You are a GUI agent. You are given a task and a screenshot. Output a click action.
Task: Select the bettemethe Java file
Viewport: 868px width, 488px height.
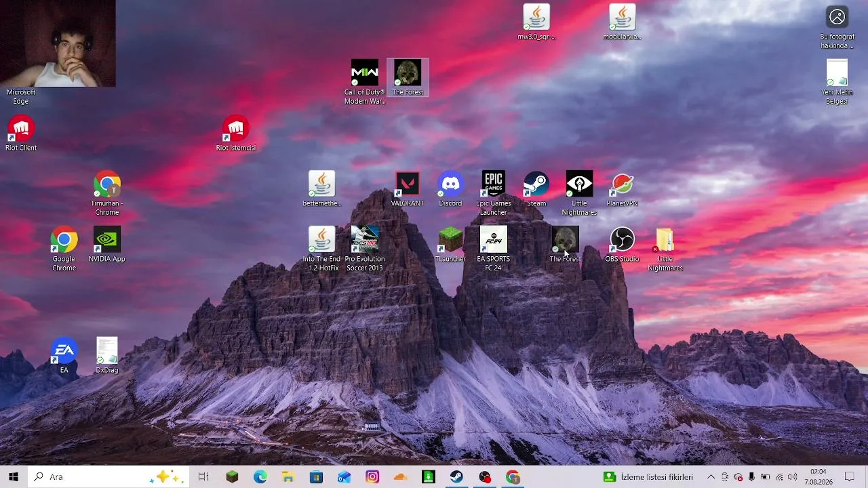coord(321,189)
